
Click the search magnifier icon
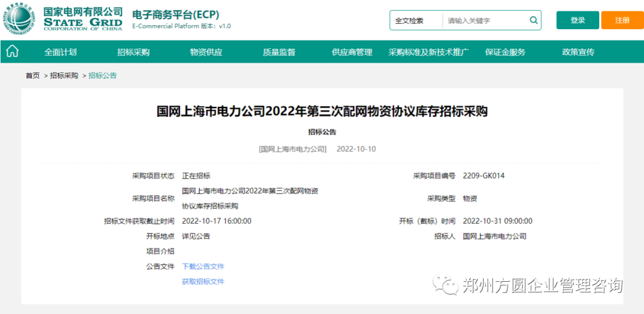(x=533, y=20)
